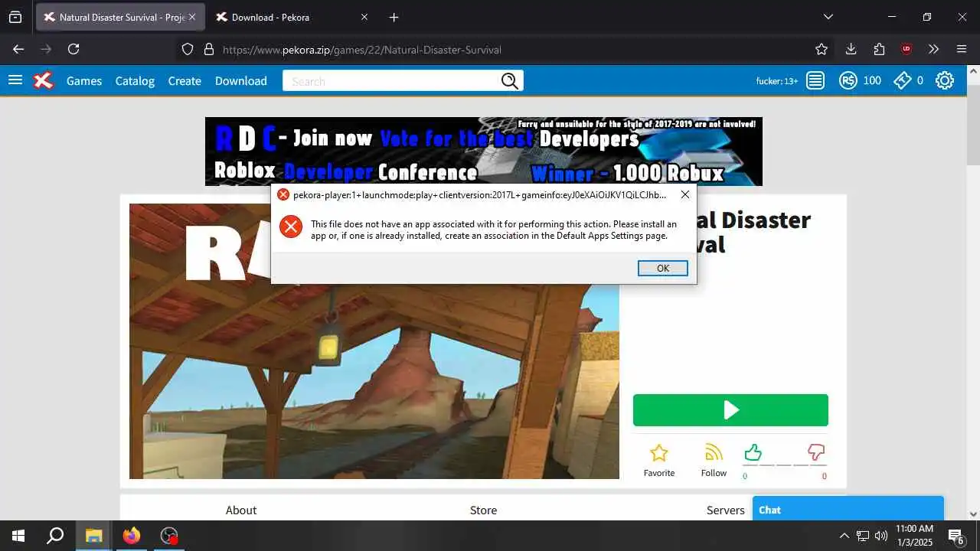
Task: Close the Natural Disaster Survival tab
Action: click(193, 17)
